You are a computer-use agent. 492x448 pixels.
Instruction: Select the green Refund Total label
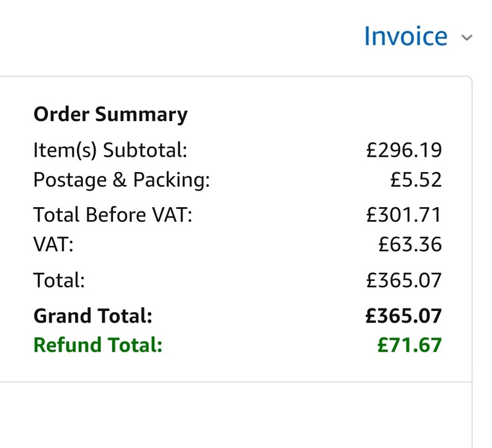[97, 345]
